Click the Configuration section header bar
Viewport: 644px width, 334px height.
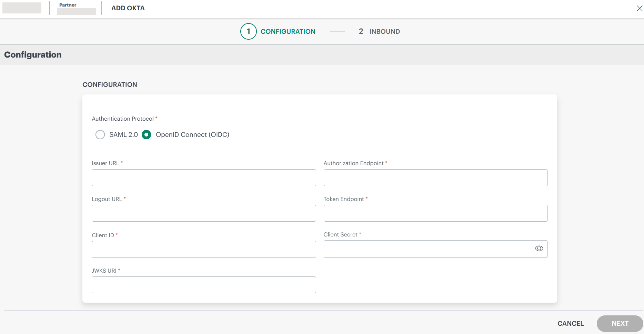pos(33,55)
